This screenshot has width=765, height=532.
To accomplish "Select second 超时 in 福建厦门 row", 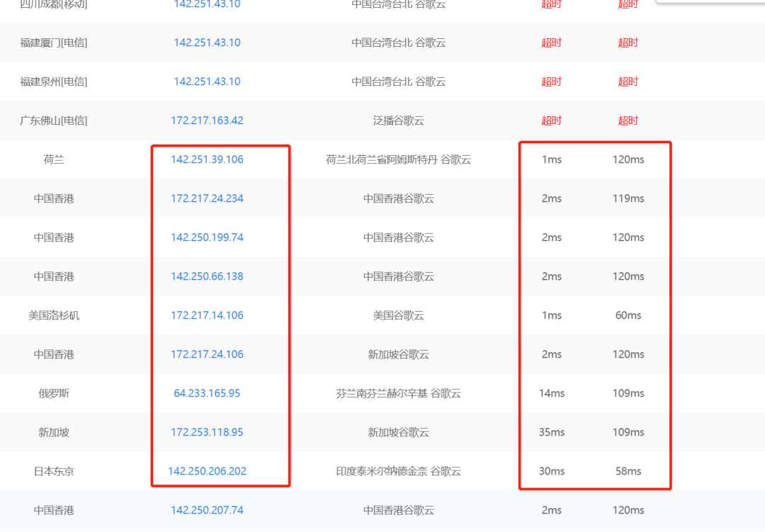I will point(628,43).
